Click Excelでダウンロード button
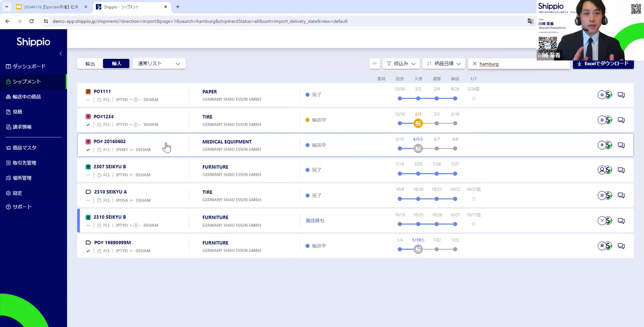 point(603,63)
